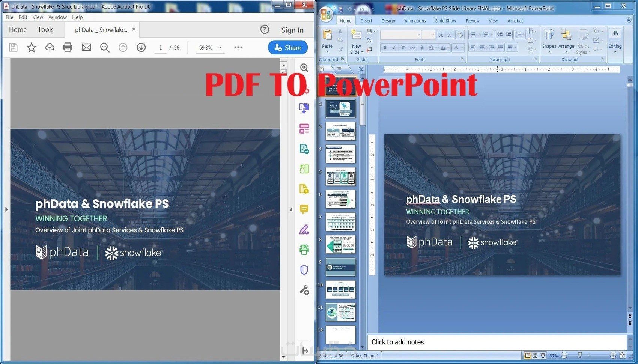Open the Font dialog launcher
Image resolution: width=638 pixels, height=364 pixels.
click(x=462, y=59)
